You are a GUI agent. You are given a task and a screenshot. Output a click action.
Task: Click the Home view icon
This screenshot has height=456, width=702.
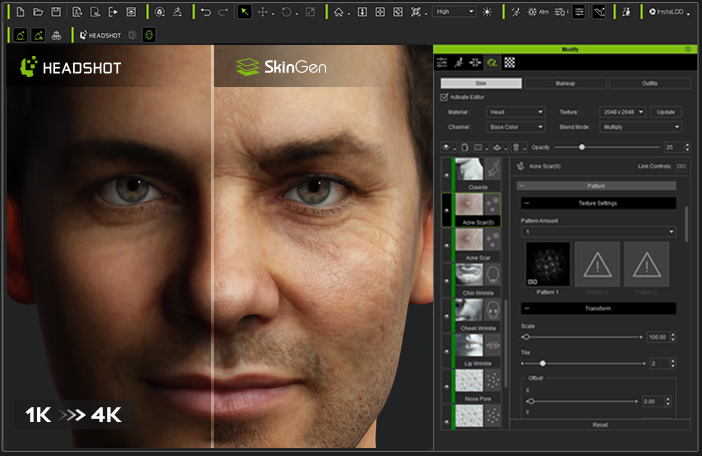[338, 12]
